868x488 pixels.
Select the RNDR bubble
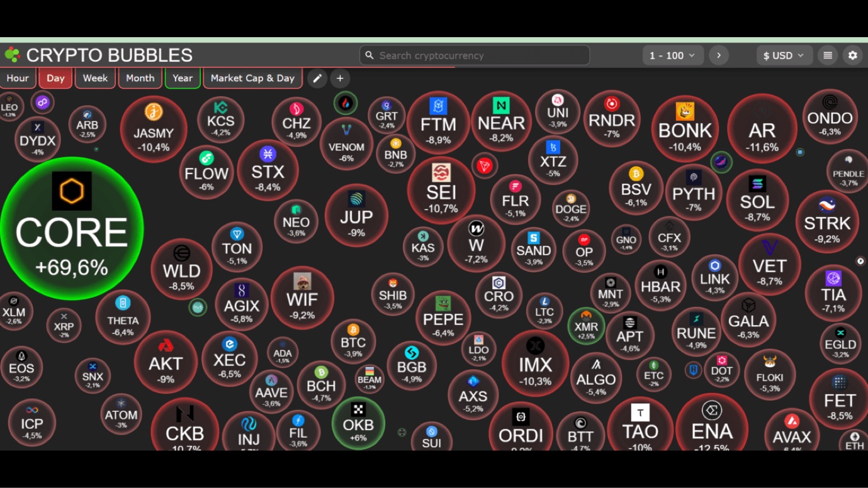click(612, 119)
